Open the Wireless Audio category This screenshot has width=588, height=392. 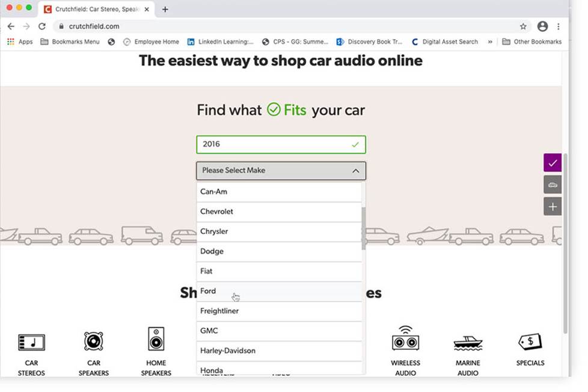point(405,351)
